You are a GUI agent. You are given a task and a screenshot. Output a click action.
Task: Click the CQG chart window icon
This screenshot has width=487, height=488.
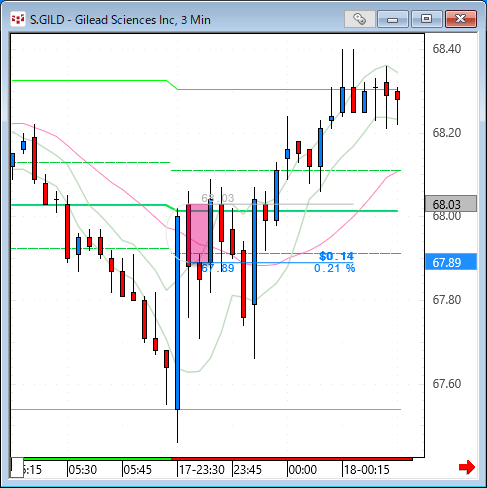tap(18, 19)
